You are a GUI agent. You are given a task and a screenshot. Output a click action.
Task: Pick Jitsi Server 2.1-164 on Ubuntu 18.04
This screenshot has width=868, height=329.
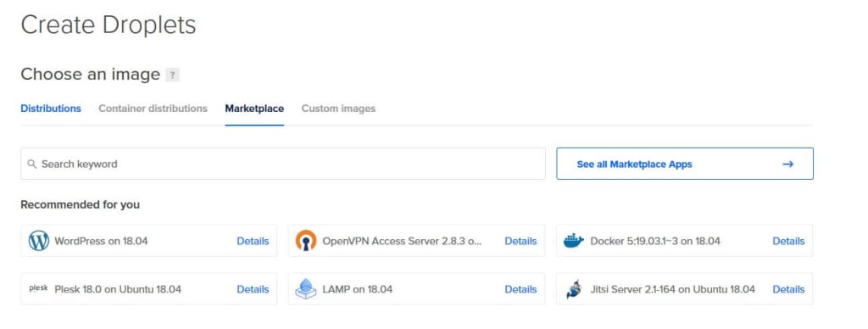[x=685, y=288]
